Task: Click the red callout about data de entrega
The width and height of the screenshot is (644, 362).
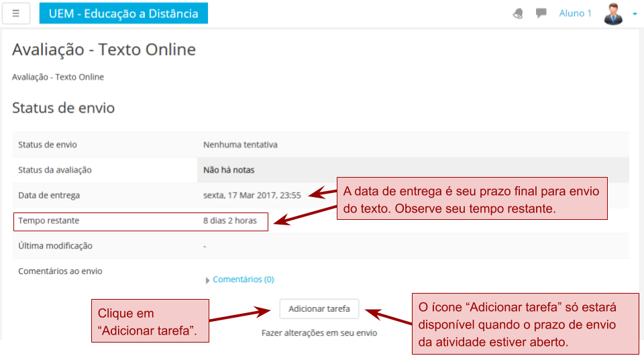Action: pos(472,199)
